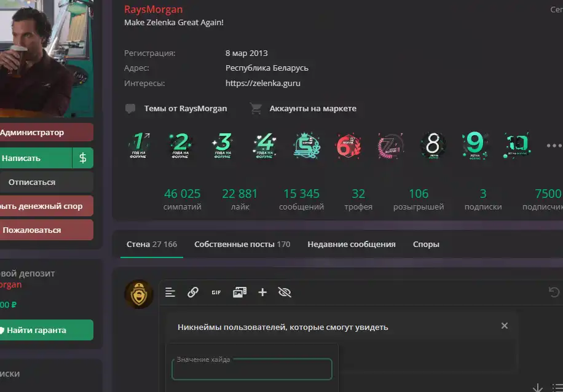Click the Республика Беларусь address text
The width and height of the screenshot is (563, 392).
[267, 68]
